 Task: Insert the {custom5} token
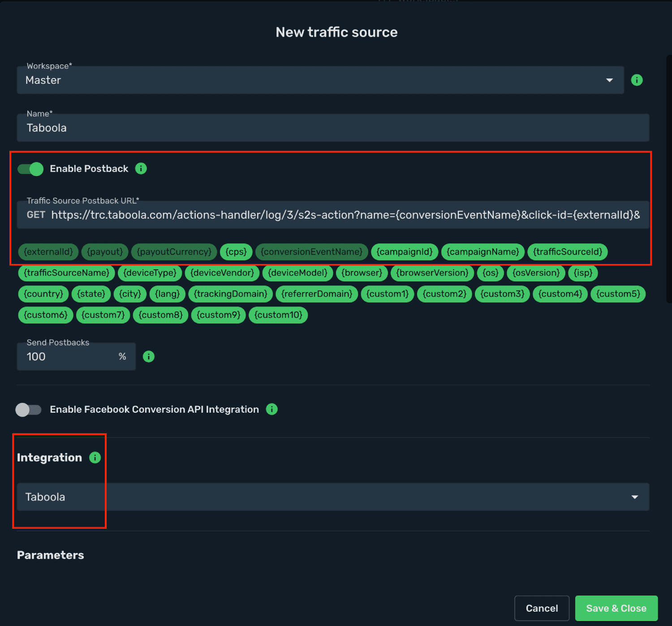(618, 294)
